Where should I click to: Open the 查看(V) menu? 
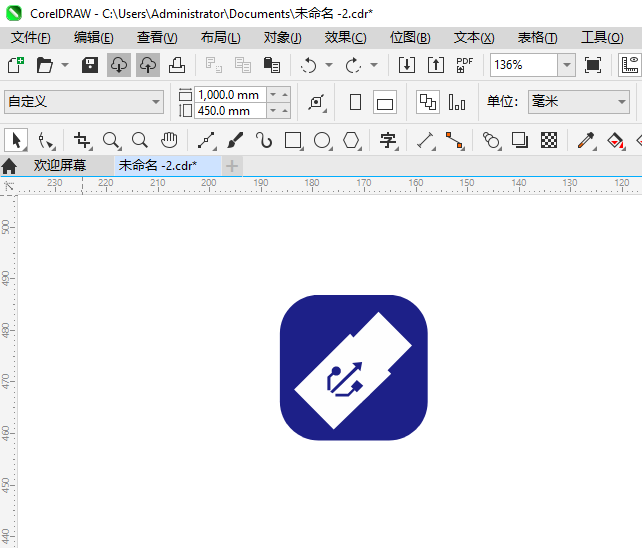pos(157,38)
